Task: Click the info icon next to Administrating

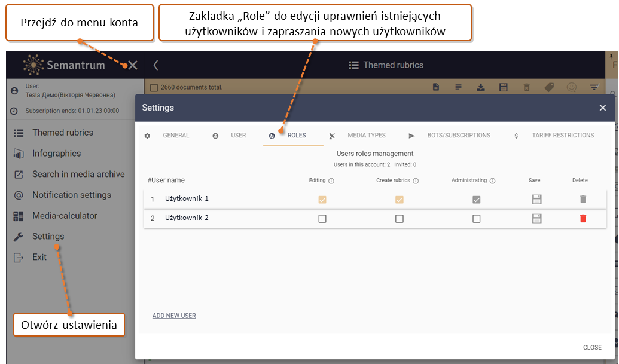Action: 492,181
